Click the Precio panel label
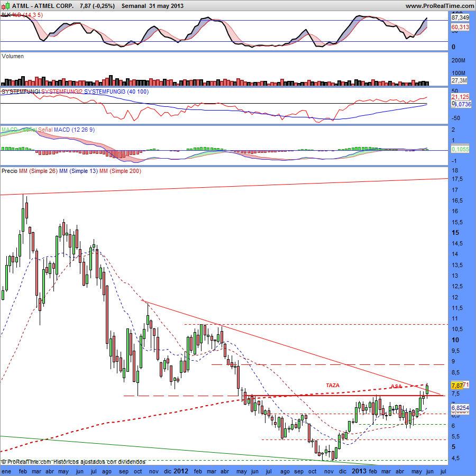The width and height of the screenshot is (476, 476). click(10, 171)
